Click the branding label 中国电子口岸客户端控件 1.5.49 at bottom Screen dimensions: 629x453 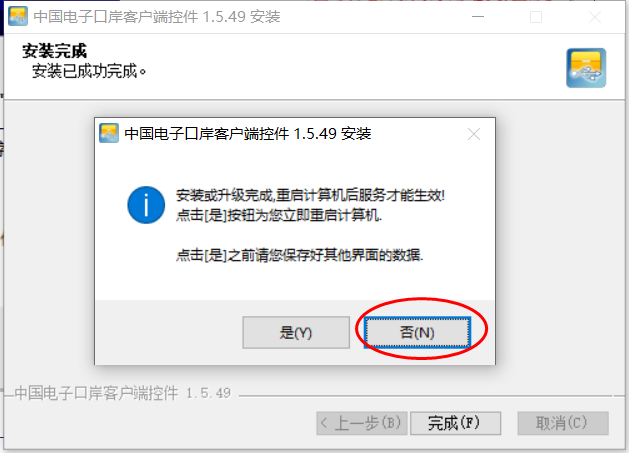point(122,393)
